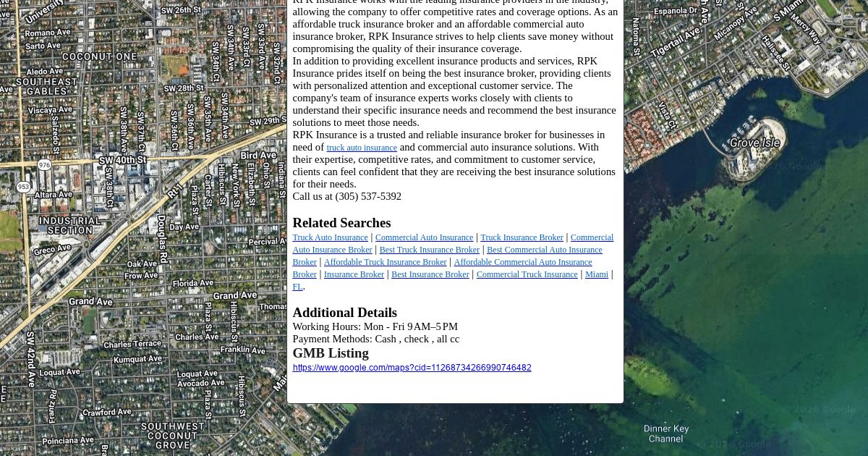Open the 'Affordable Truck Insurance Broker' link
Image resolution: width=868 pixels, height=456 pixels.
point(385,262)
